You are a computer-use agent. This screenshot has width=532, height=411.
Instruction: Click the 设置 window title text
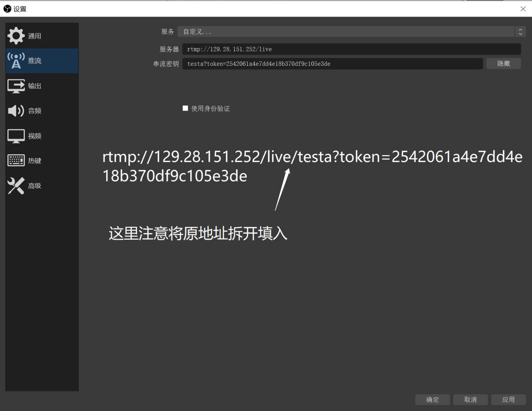20,9
